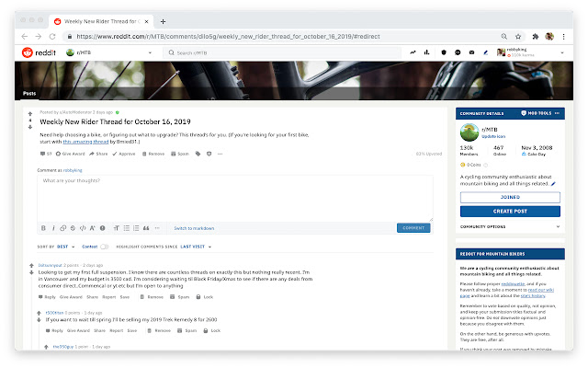Open the Popular trending arrow icon in header
Screen dimensions: 588x368
point(413,52)
